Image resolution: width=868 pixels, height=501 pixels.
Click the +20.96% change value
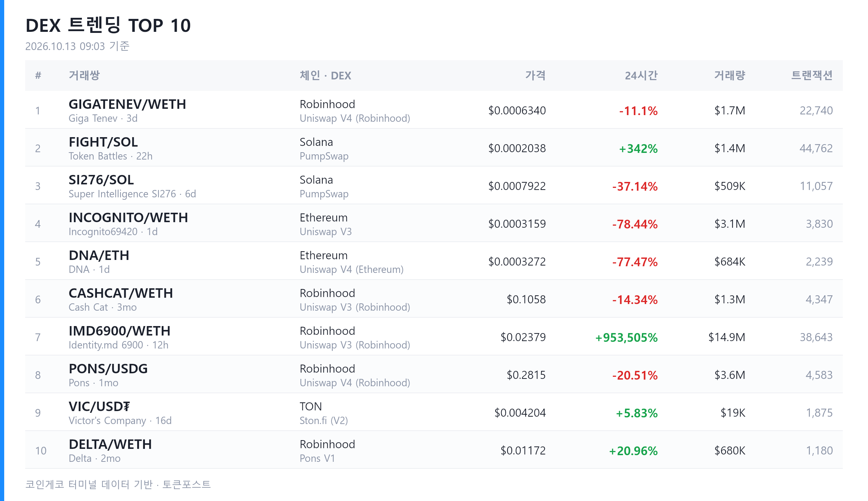[633, 451]
